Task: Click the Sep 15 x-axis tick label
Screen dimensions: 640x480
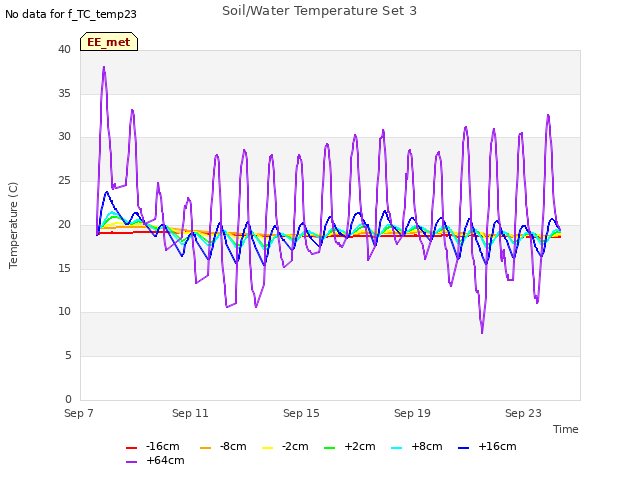Action: (301, 413)
